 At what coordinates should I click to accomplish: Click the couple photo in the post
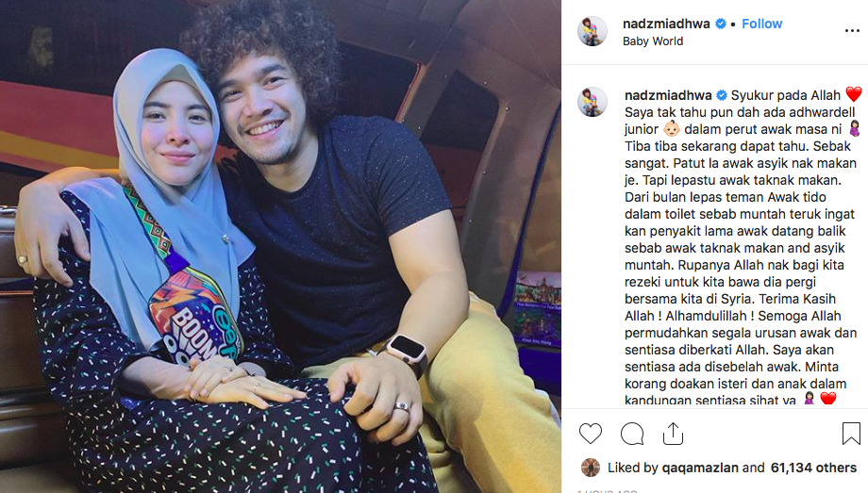(x=280, y=246)
